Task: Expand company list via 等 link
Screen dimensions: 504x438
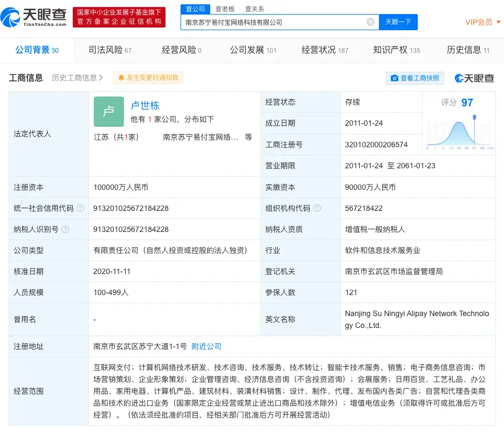Action: pyautogui.click(x=248, y=137)
